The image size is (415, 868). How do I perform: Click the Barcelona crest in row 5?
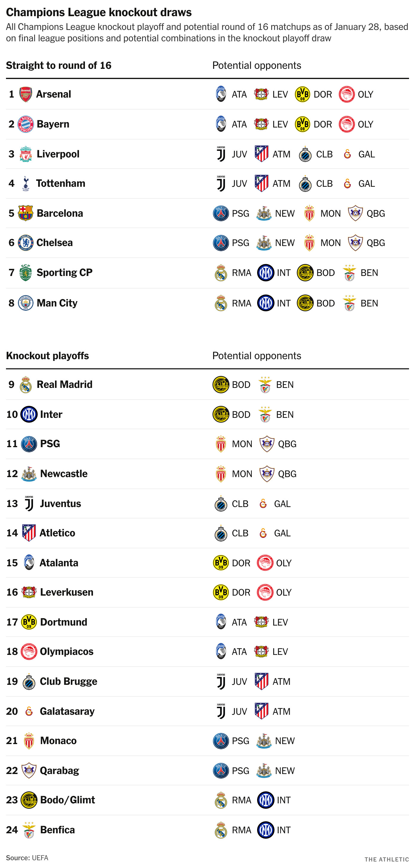pos(26,213)
